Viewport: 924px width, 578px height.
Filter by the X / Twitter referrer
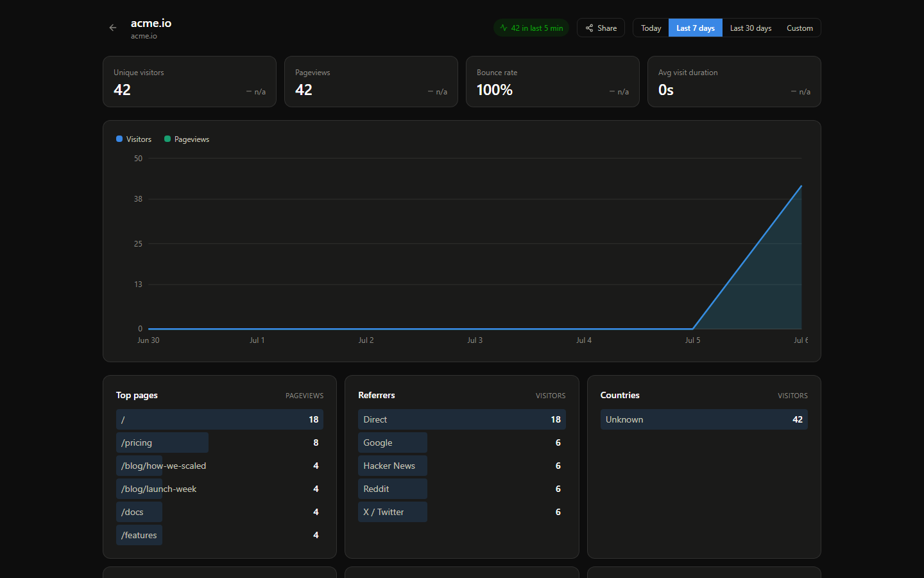tap(462, 512)
